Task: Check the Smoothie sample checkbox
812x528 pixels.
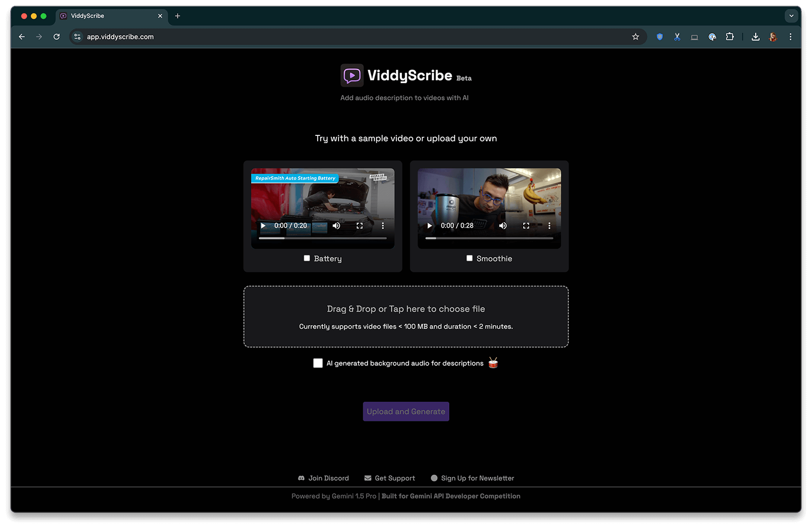Action: [x=469, y=258]
